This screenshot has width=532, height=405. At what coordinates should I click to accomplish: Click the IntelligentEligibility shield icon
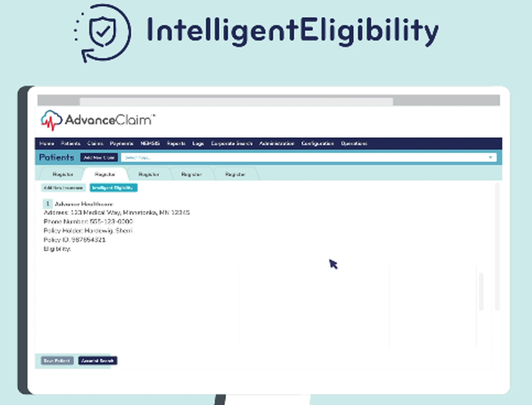(x=101, y=32)
